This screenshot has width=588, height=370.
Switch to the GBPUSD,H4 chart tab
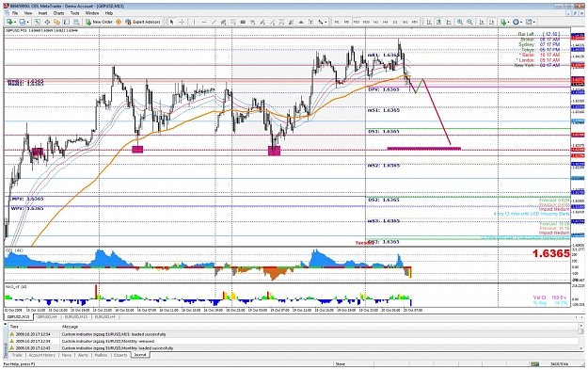coord(47,316)
